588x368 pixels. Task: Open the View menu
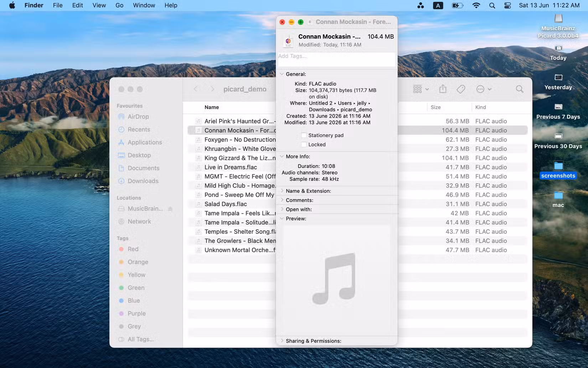99,5
